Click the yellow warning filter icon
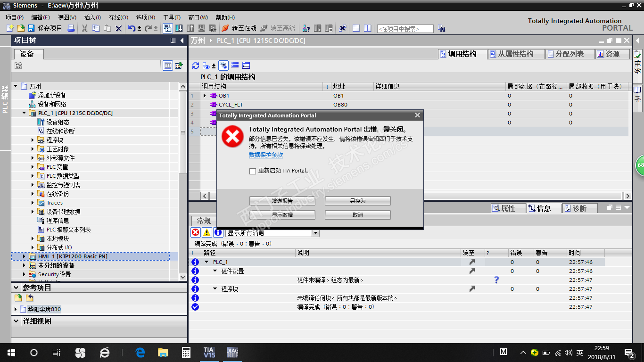The image size is (644, 362). pyautogui.click(x=207, y=232)
